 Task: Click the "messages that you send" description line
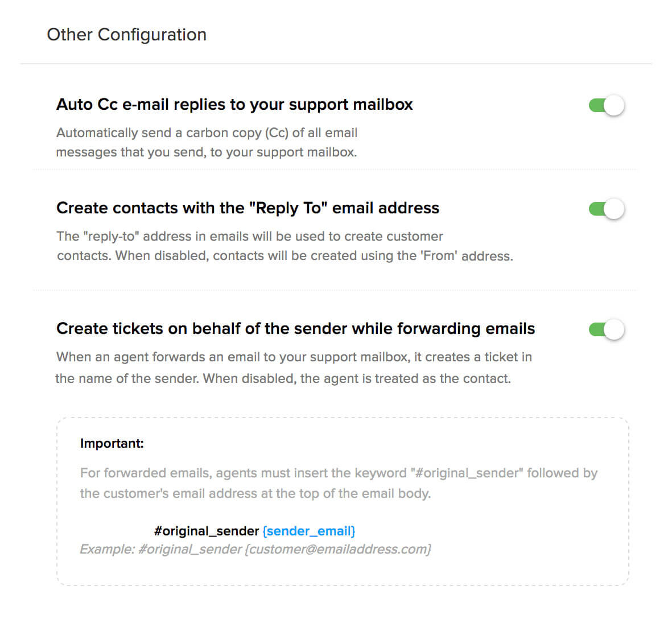(206, 152)
